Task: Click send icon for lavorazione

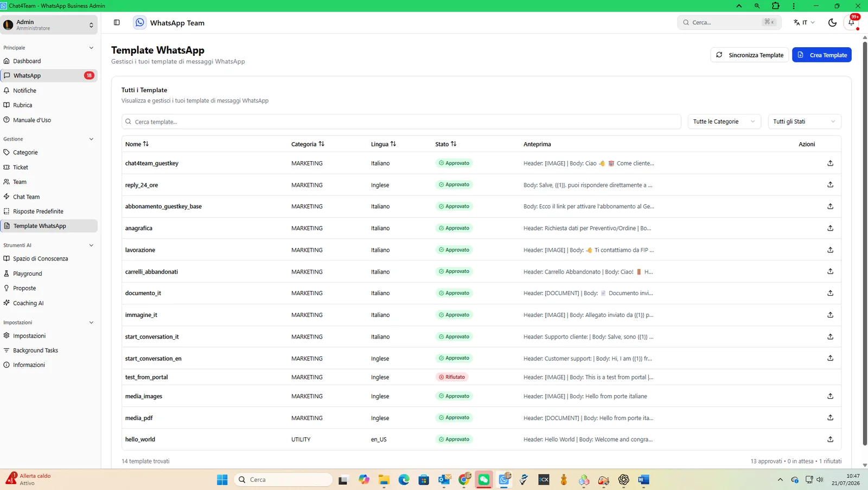Action: click(830, 250)
